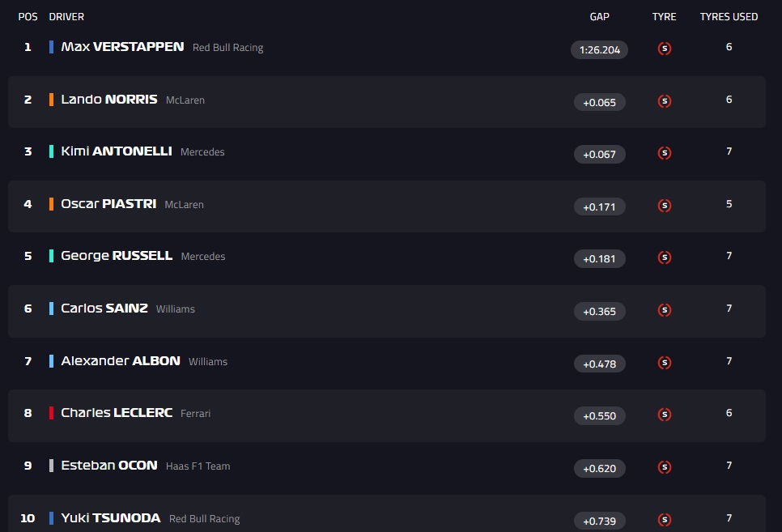782x532 pixels.
Task: Click soft tyre icon in Sainz's row
Action: 665,310
